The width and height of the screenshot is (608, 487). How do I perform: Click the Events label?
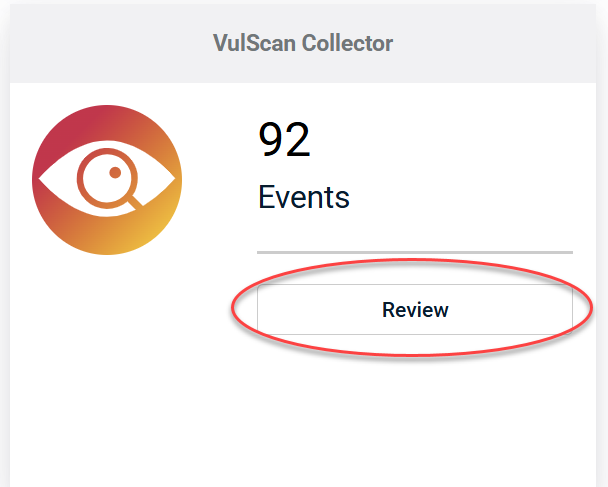[304, 197]
